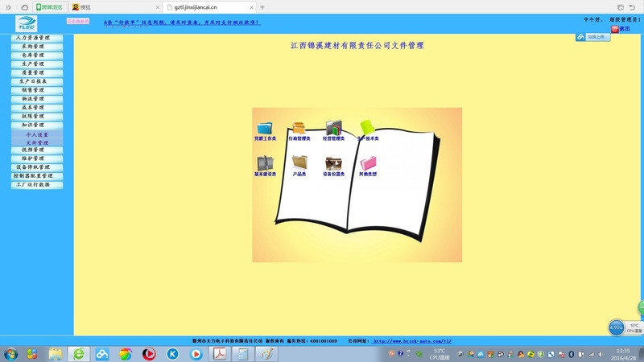Open the 行政管理类 folder icon
Image resolution: width=644 pixels, height=362 pixels.
point(299,128)
